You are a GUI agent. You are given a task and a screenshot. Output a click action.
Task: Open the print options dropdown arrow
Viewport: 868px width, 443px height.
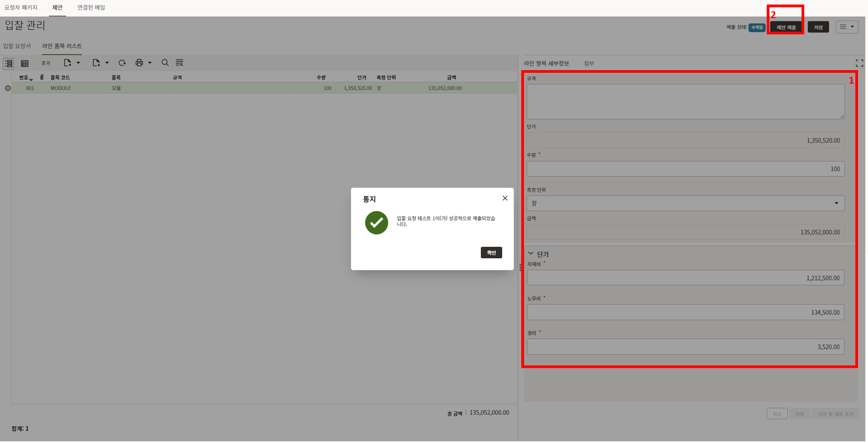150,63
